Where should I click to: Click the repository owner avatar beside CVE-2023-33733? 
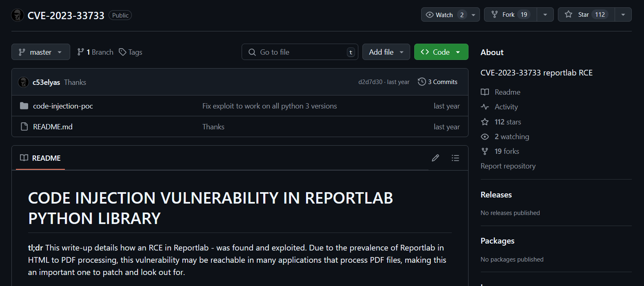(18, 15)
